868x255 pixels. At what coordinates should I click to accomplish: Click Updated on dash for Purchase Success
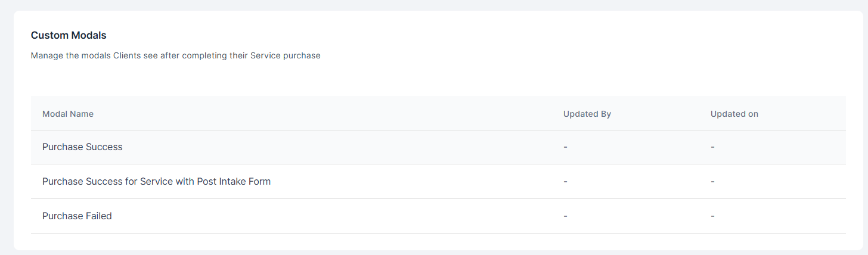(712, 147)
